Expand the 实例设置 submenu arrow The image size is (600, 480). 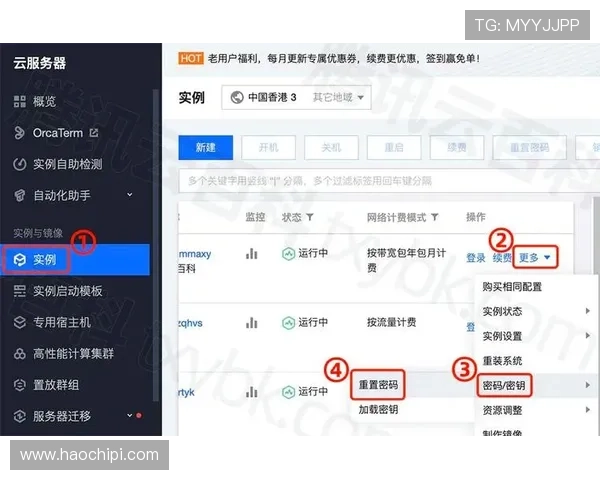pyautogui.click(x=587, y=336)
